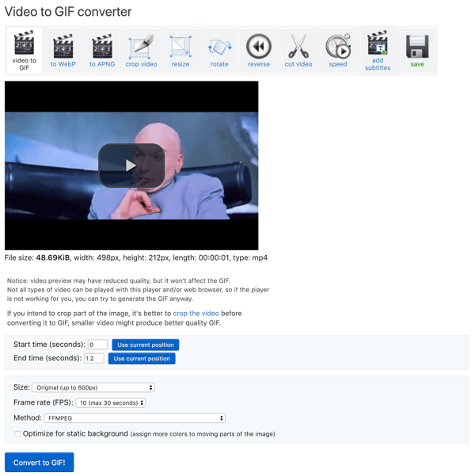Viewport: 475px width, 476px height.
Task: Play the video preview
Action: [x=131, y=166]
